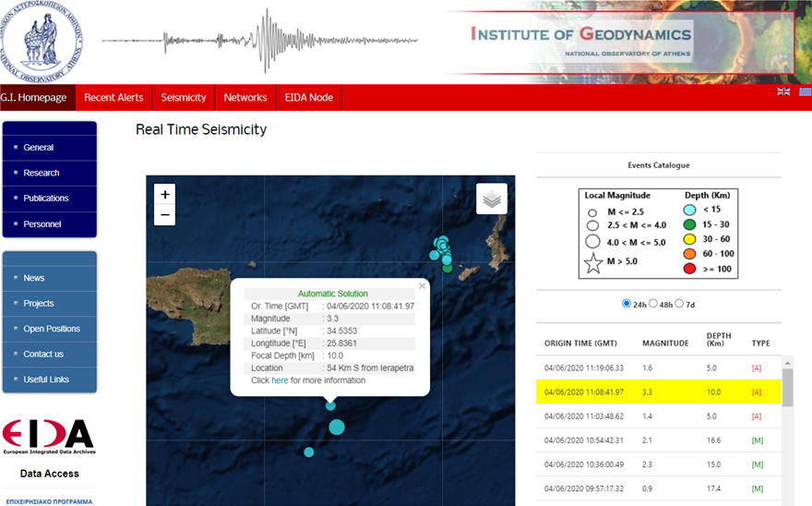Screen dimensions: 812x506
Task: Click the map zoom in plus button
Action: click(x=164, y=194)
